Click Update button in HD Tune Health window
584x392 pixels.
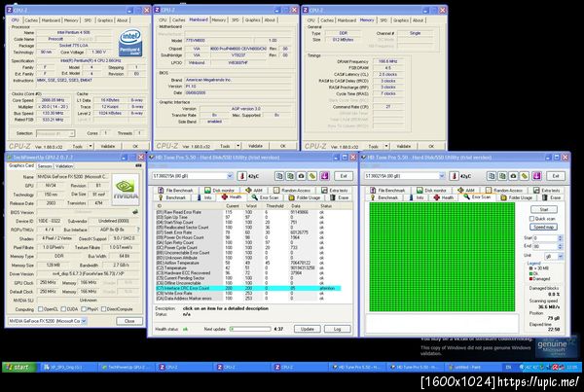(x=308, y=329)
